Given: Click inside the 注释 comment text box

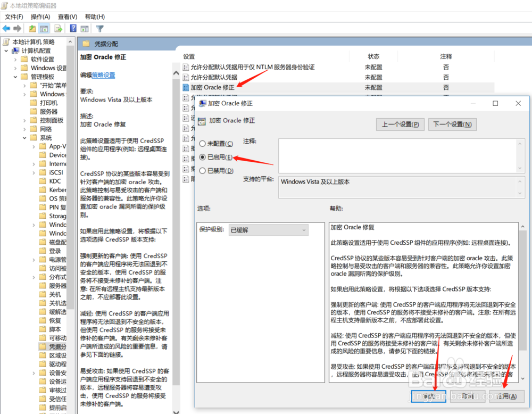Looking at the screenshot, I should click(397, 156).
